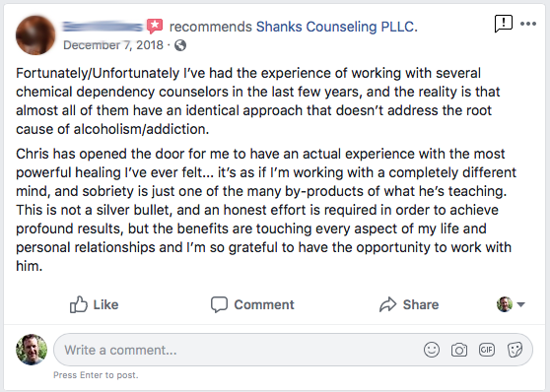The width and height of the screenshot is (550, 392).
Task: Click the Share button label
Action: 421,304
